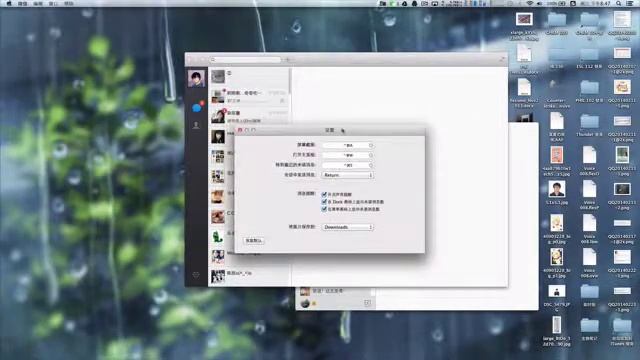Open the Chats tab with blue bubble icon
The width and height of the screenshot is (640, 360).
click(197, 107)
